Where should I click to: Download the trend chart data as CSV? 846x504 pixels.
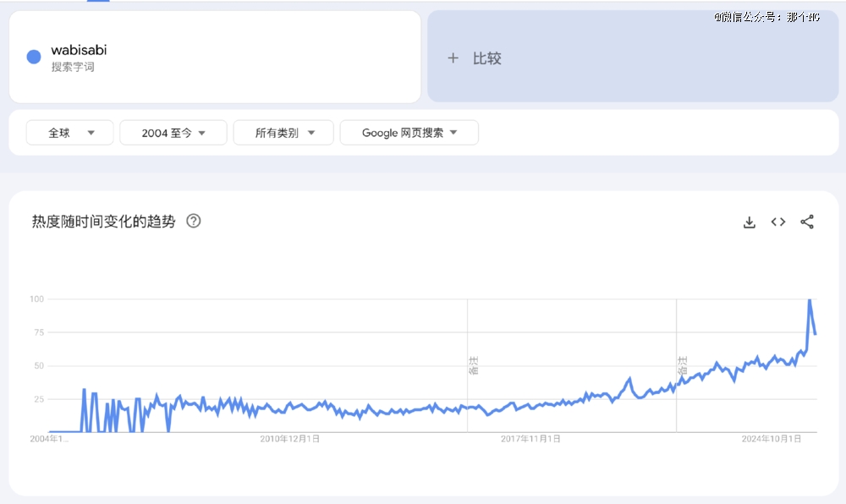click(x=749, y=222)
